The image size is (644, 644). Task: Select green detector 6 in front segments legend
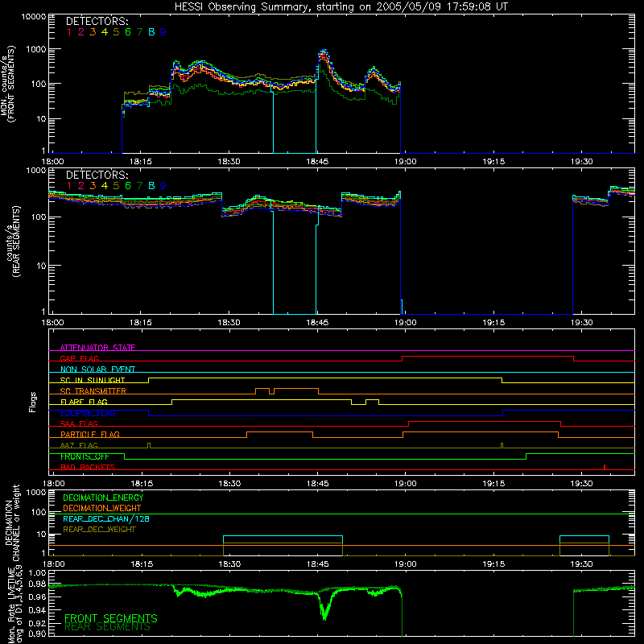coord(128,32)
